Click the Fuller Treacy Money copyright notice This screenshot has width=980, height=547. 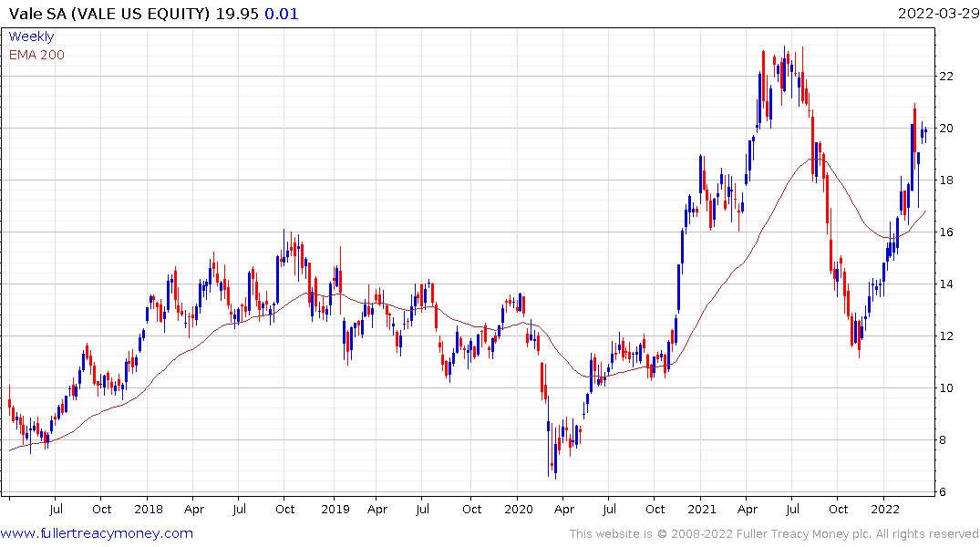pos(774,534)
